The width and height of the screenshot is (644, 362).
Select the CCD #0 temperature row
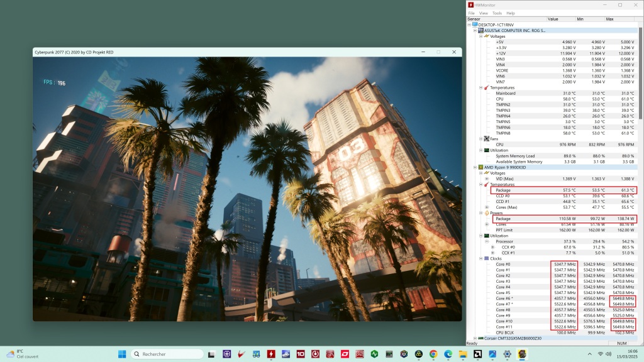565,196
